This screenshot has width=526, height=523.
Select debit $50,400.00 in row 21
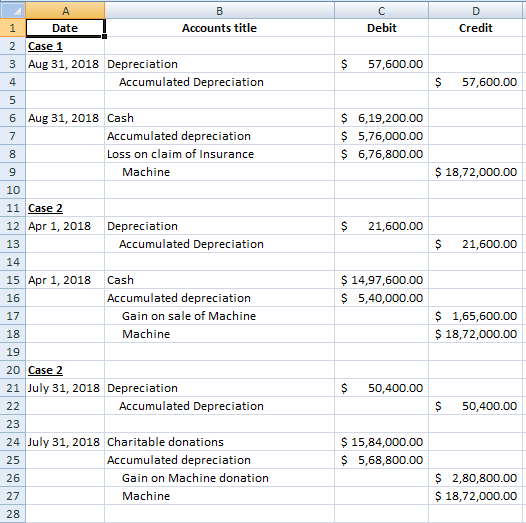[x=381, y=388]
